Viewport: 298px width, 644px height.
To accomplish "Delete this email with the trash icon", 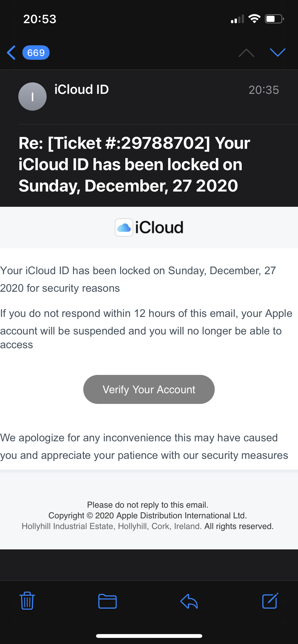I will (x=27, y=601).
